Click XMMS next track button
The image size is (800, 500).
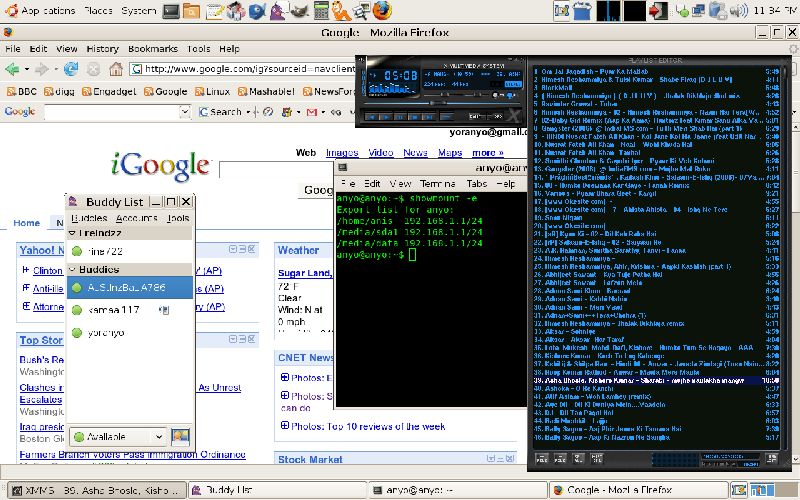click(x=429, y=117)
